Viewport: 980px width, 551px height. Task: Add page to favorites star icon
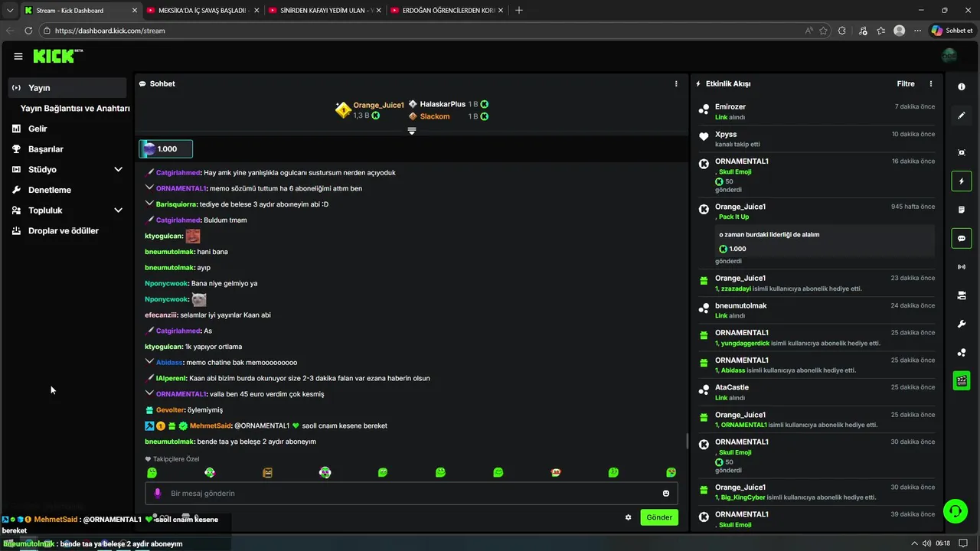click(x=824, y=31)
